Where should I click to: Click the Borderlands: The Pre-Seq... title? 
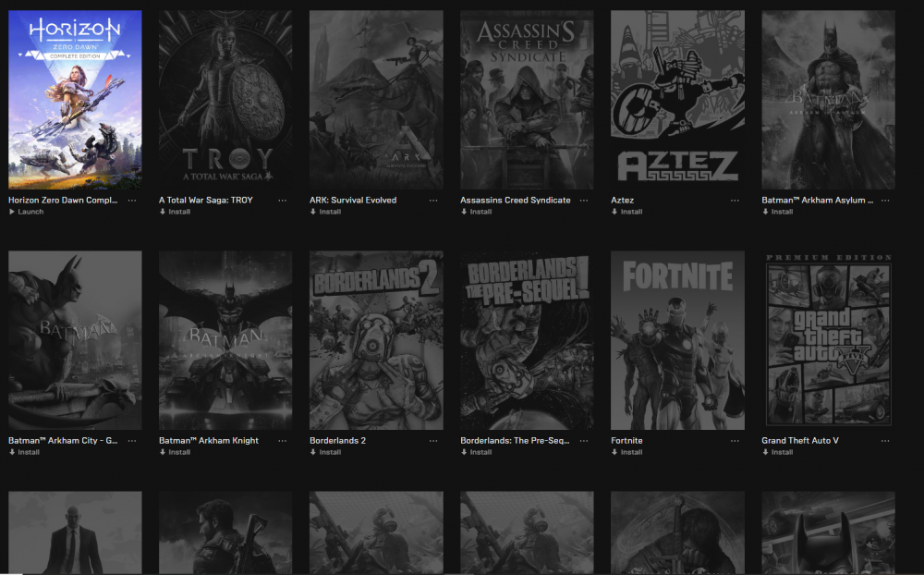(x=515, y=441)
